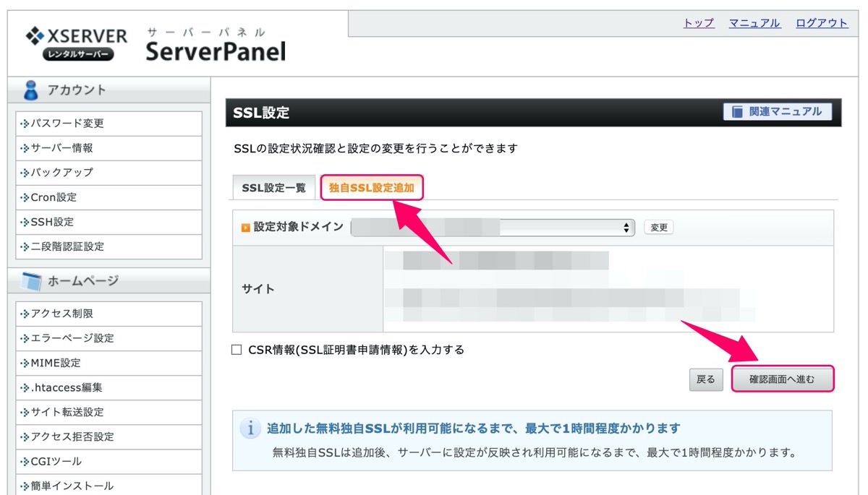Click the blue info icon
This screenshot has height=495, width=868.
[250, 429]
